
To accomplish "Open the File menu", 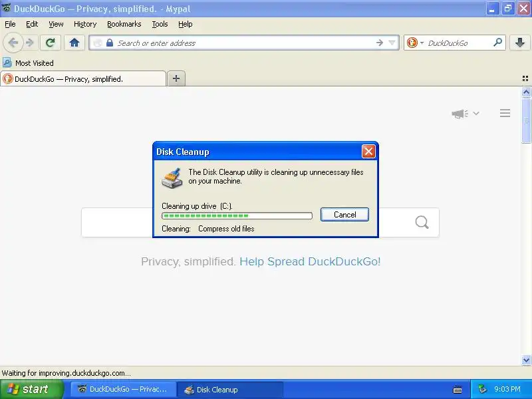I will pyautogui.click(x=10, y=24).
